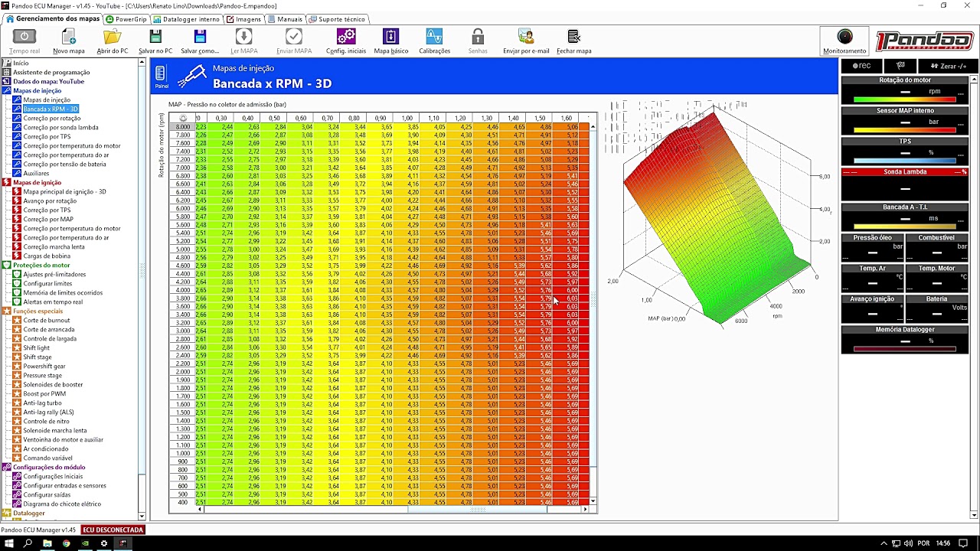Open the Imagens tab
This screenshot has width=980, height=551.
pos(243,18)
